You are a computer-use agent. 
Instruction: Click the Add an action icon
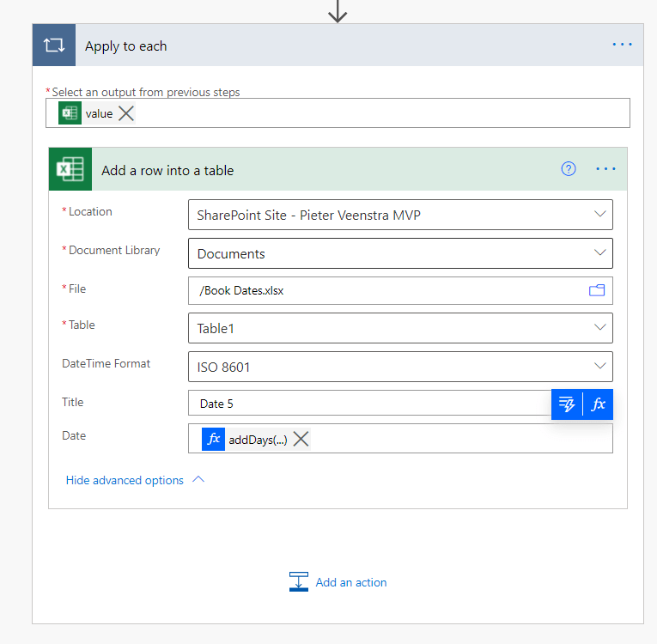pyautogui.click(x=299, y=582)
